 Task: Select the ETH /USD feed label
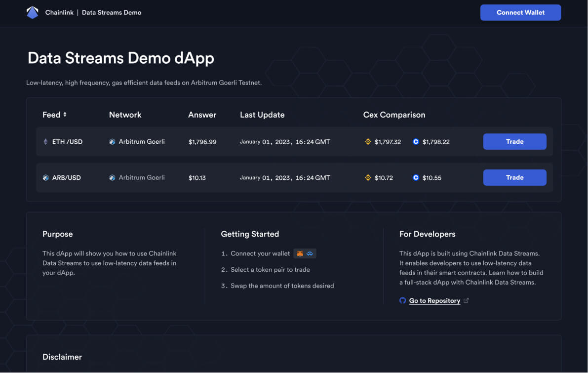67,142
